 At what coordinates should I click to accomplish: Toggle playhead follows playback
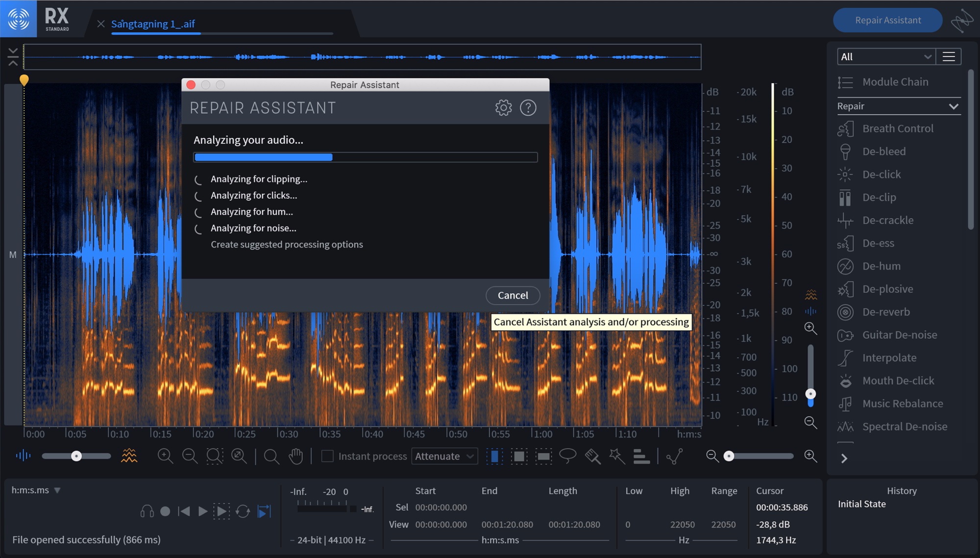[264, 511]
